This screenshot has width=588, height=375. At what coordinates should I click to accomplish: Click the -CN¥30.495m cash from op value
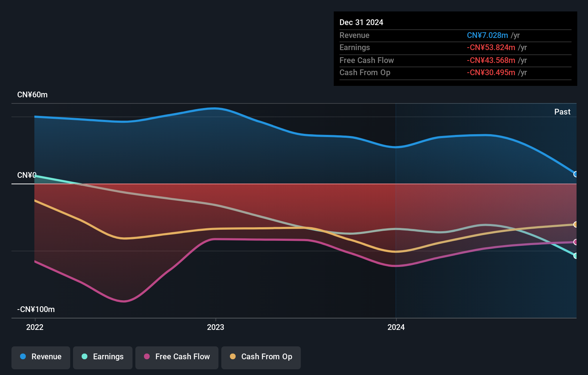491,73
